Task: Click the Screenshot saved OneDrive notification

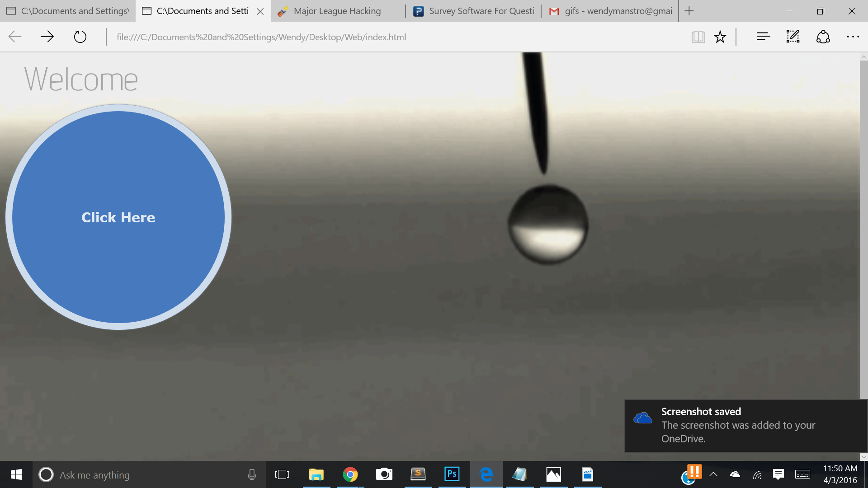Action: [746, 425]
